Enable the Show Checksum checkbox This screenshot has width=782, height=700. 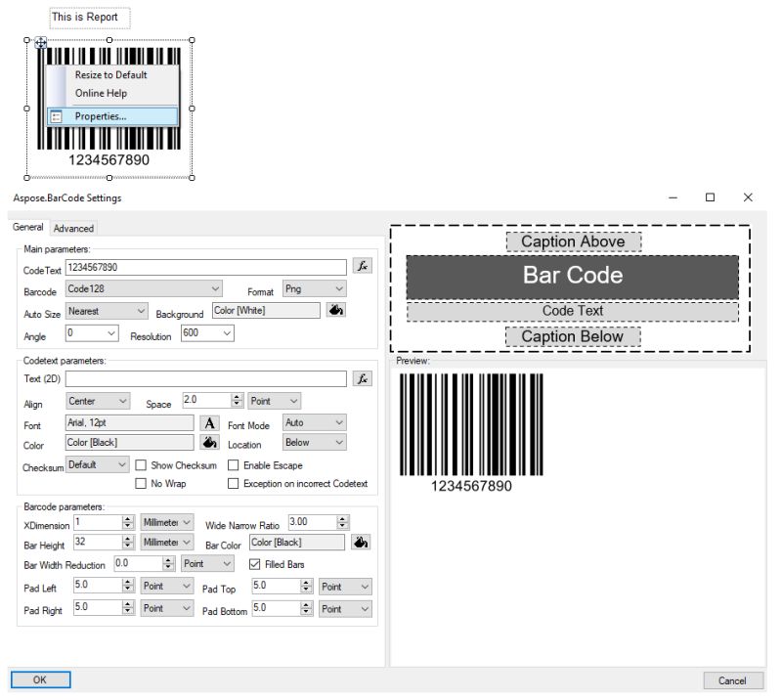tap(143, 464)
